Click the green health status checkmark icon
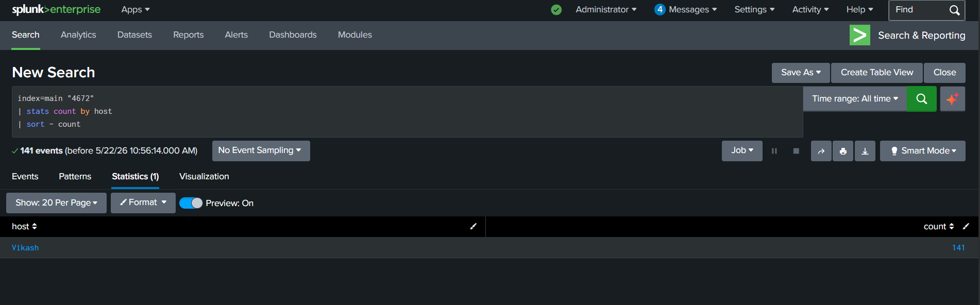The height and width of the screenshot is (305, 980). click(x=556, y=10)
